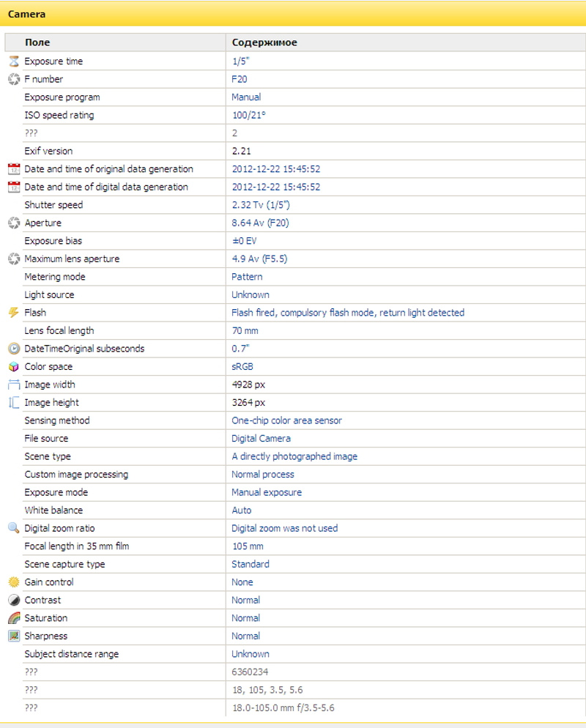Select the sRGB color space value
The width and height of the screenshot is (586, 728).
coord(242,367)
